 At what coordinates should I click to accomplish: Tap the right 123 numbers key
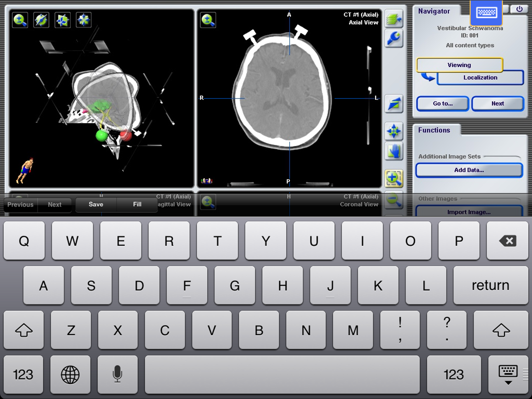tap(454, 375)
